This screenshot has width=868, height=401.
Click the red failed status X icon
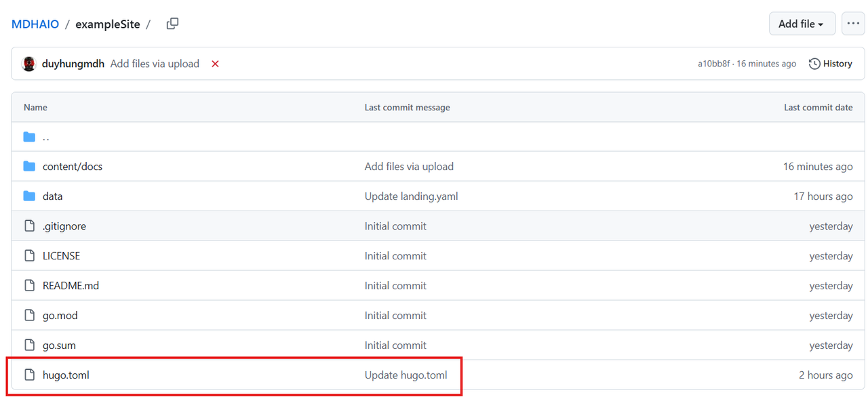point(215,64)
